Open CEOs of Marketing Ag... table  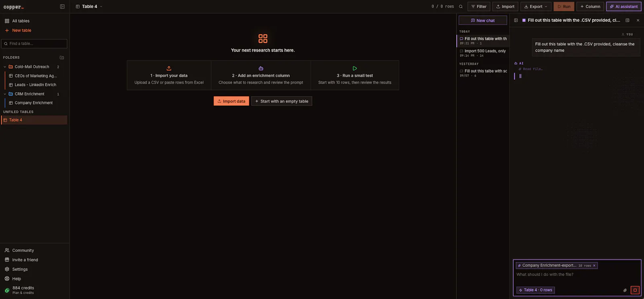pos(36,76)
